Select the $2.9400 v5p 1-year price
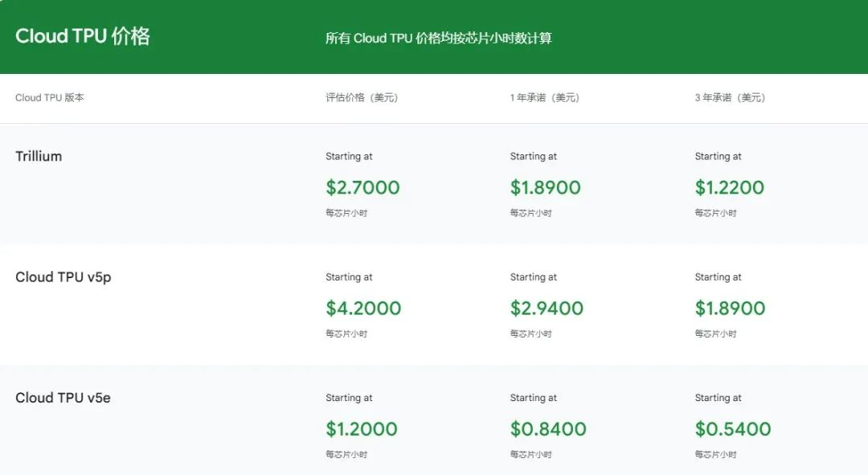This screenshot has height=475, width=868. pos(547,309)
